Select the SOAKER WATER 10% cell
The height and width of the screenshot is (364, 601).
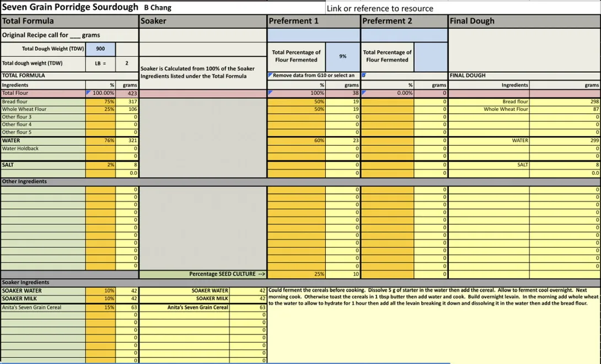[x=100, y=291]
